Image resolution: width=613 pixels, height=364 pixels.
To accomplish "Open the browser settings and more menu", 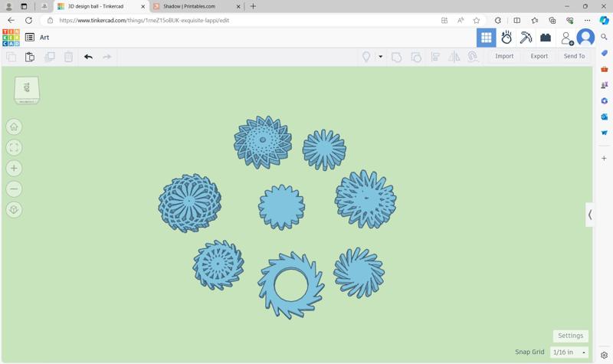I will (587, 21).
